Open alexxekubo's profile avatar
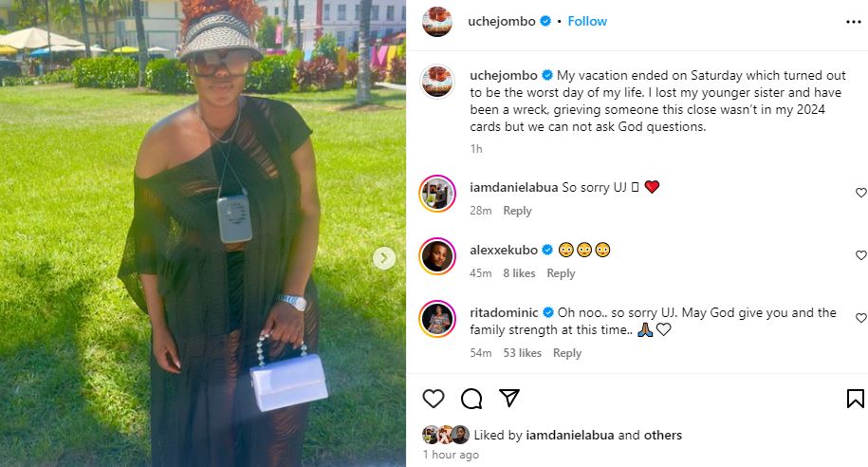868x467 pixels. click(x=437, y=256)
